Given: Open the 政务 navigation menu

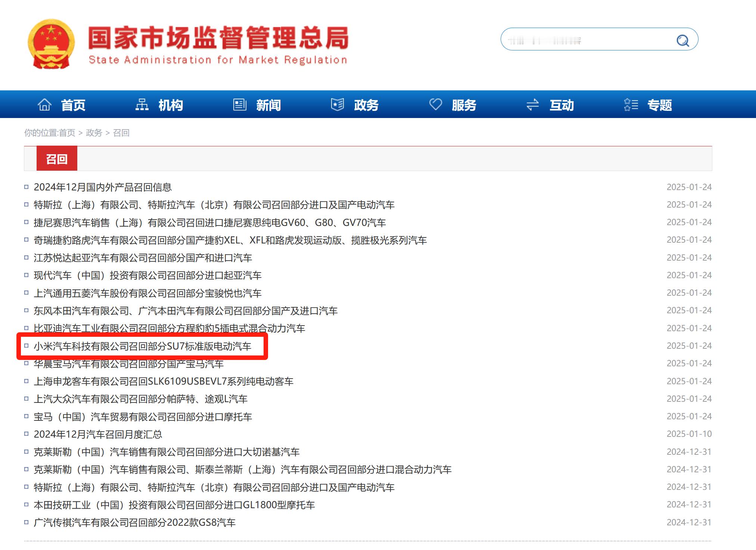Looking at the screenshot, I should tap(366, 105).
